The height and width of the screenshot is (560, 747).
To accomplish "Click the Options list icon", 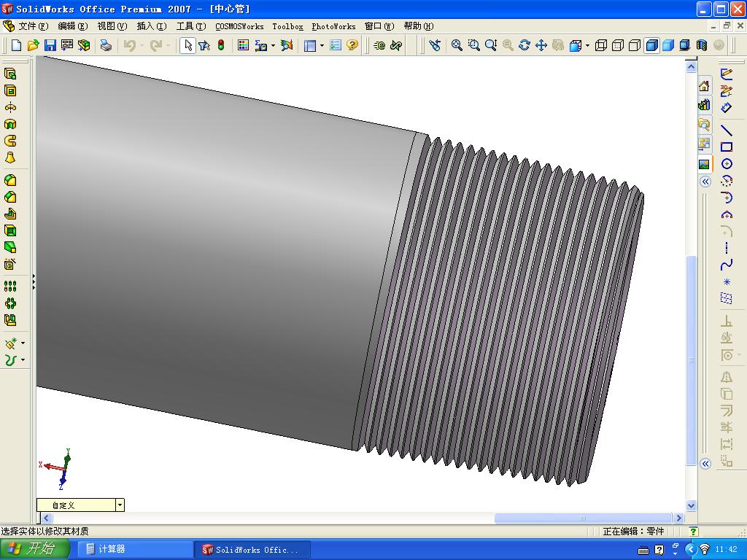I will pyautogui.click(x=336, y=45).
